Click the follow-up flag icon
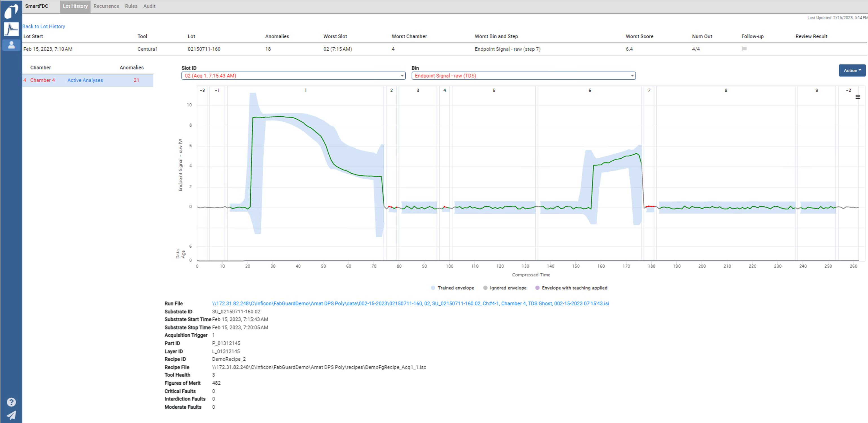The image size is (868, 423). (744, 49)
